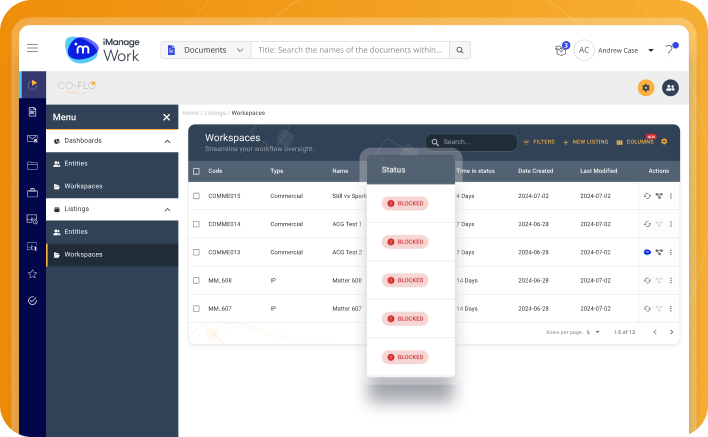Open the orange settings gear button
708x437 pixels.
tap(646, 88)
